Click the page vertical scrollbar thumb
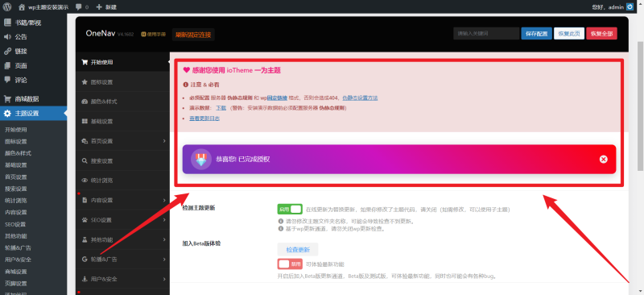 (x=640, y=106)
